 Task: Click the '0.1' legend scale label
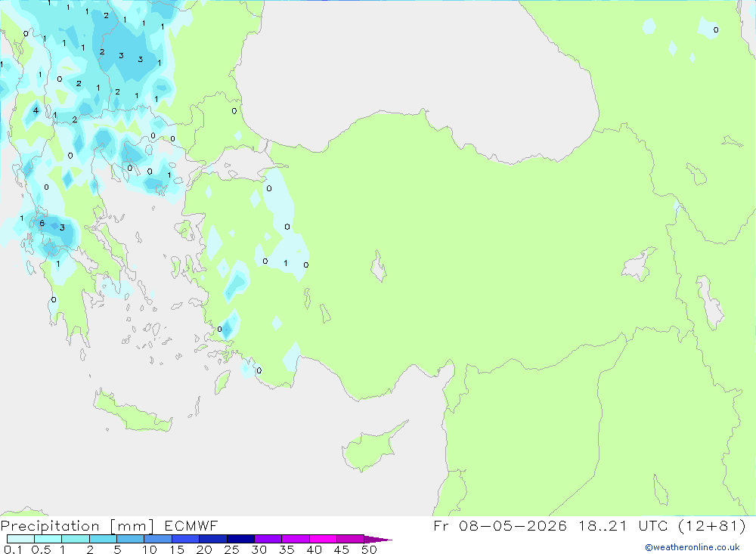coord(13,549)
